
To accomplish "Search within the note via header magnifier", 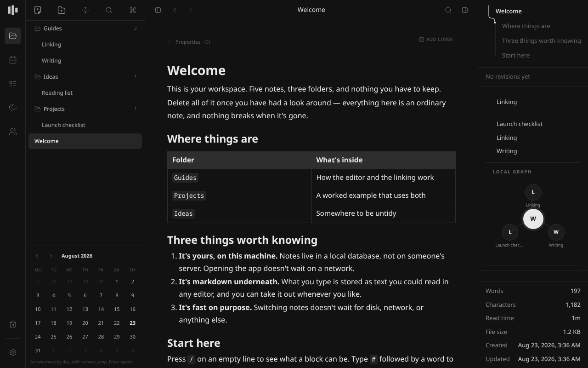I will pyautogui.click(x=448, y=10).
